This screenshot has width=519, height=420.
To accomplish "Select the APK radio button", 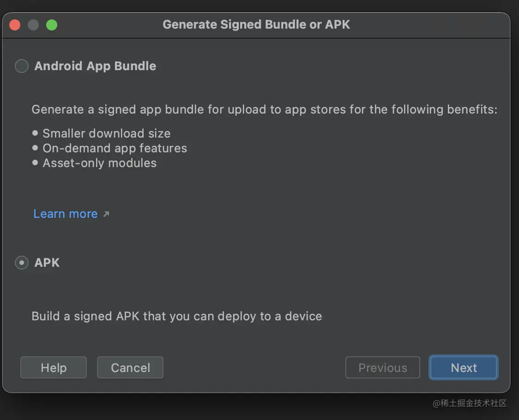I will pyautogui.click(x=22, y=263).
